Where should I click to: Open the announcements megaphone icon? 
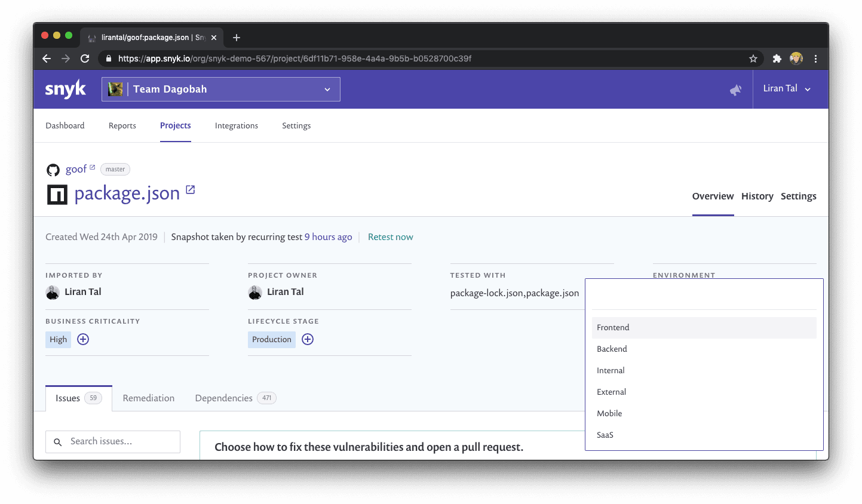click(736, 90)
